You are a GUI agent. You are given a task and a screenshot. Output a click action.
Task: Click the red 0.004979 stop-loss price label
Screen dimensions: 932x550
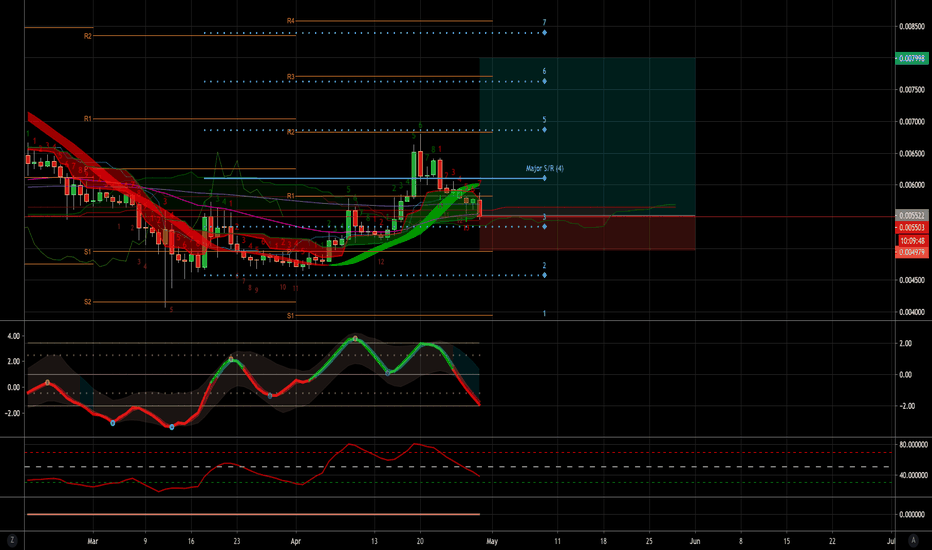[911, 252]
